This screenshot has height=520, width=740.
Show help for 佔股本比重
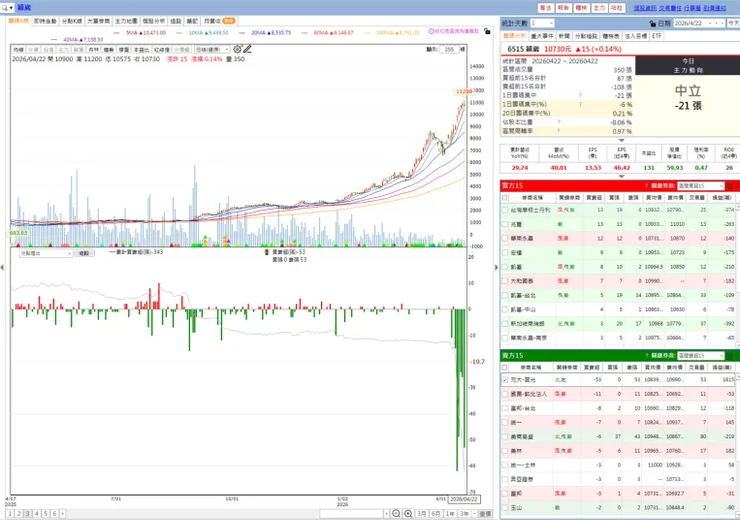pos(559,122)
